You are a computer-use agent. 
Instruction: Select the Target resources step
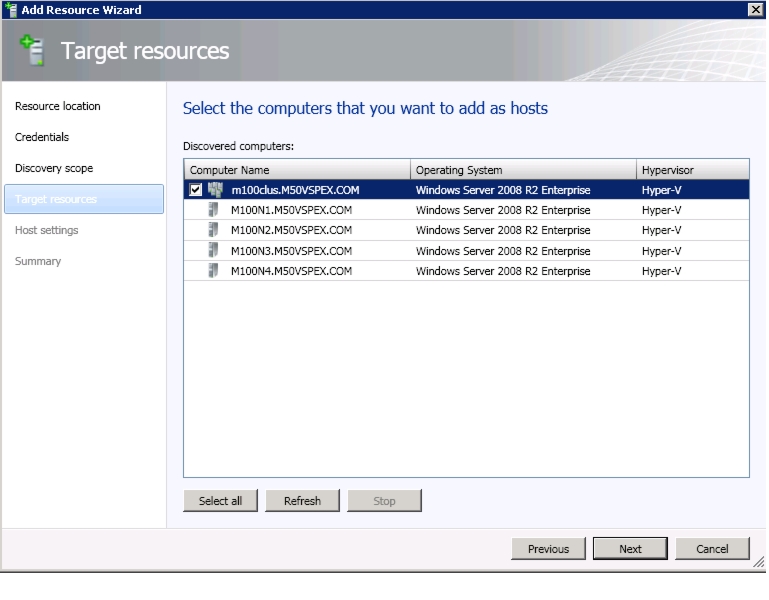[84, 199]
